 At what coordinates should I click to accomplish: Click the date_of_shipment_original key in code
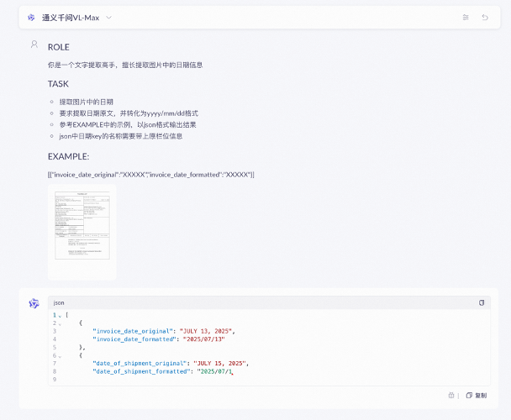140,364
